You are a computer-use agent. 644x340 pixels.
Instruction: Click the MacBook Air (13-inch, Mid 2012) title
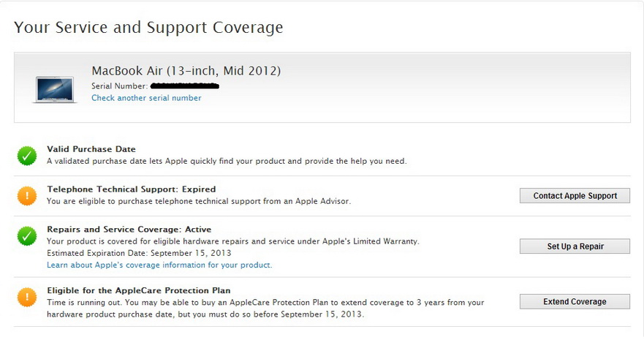[186, 71]
